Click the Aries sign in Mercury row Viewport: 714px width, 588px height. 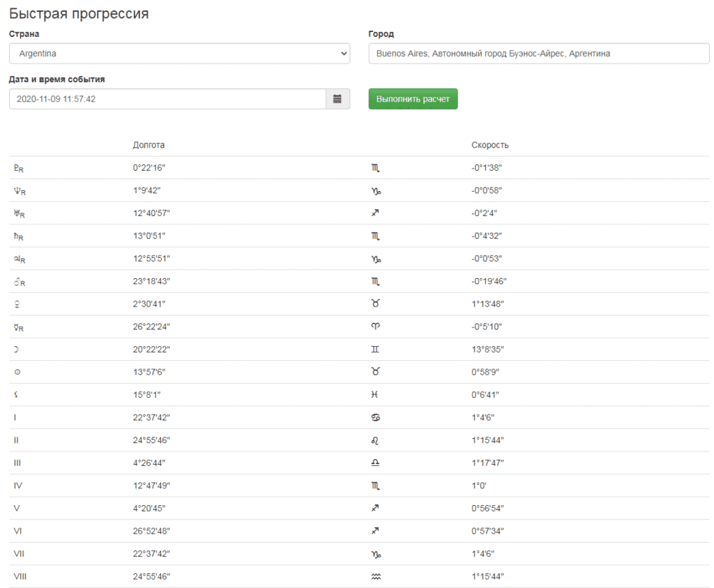point(376,327)
